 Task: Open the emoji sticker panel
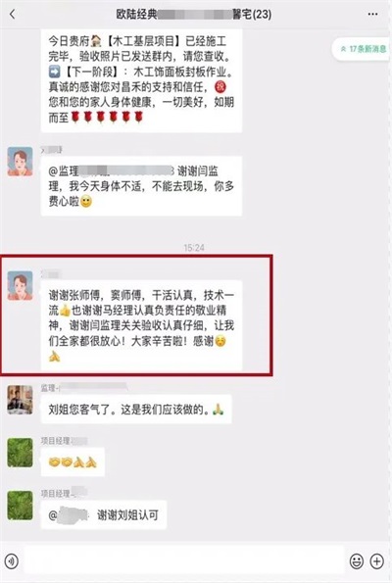coord(357,561)
